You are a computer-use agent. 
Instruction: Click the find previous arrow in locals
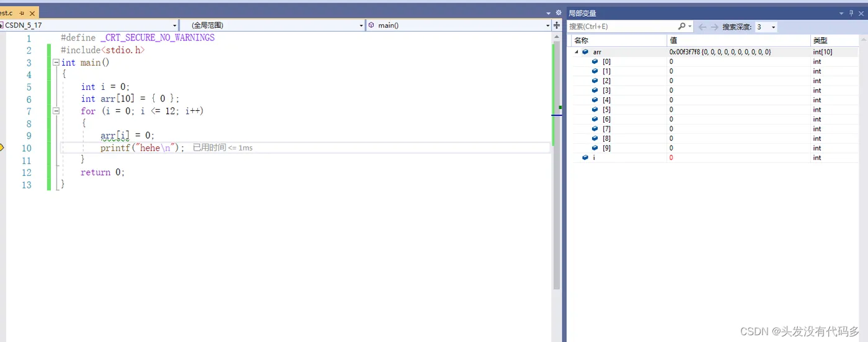tap(702, 27)
